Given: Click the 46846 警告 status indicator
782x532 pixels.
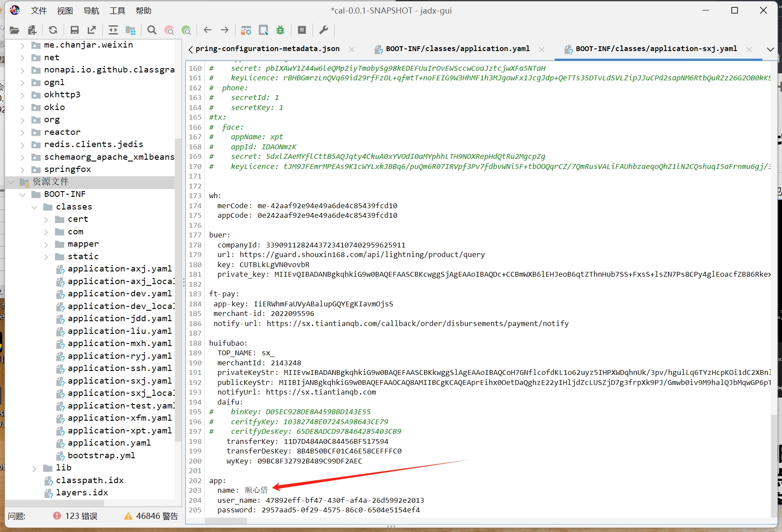Looking at the screenshot, I should coord(151,516).
